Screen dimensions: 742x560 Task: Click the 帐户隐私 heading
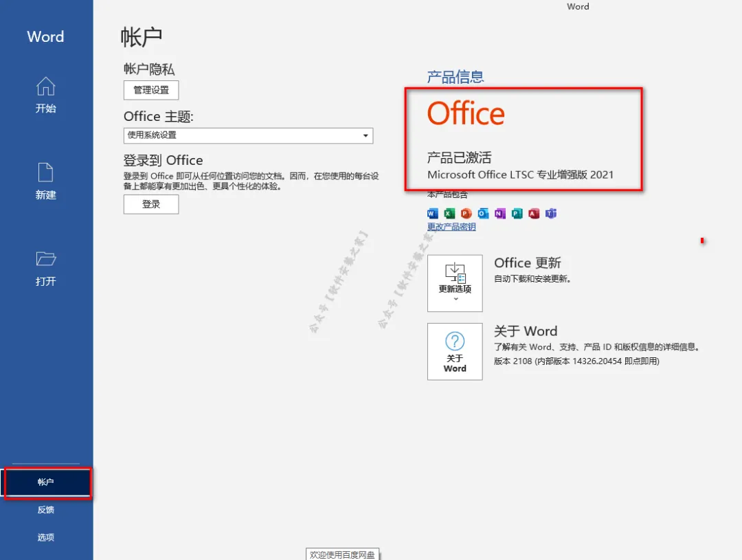pyautogui.click(x=149, y=69)
